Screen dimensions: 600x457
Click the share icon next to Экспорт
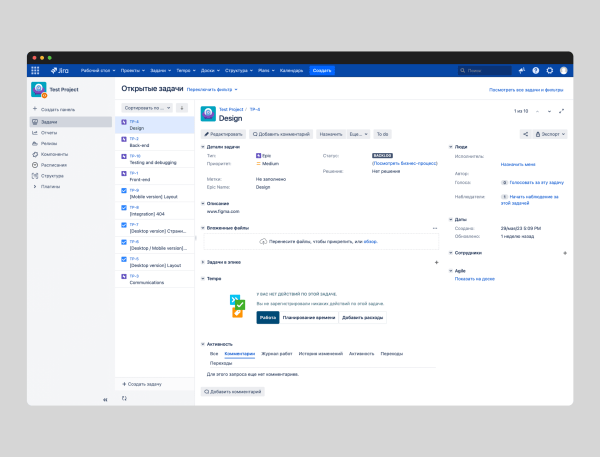(526, 133)
